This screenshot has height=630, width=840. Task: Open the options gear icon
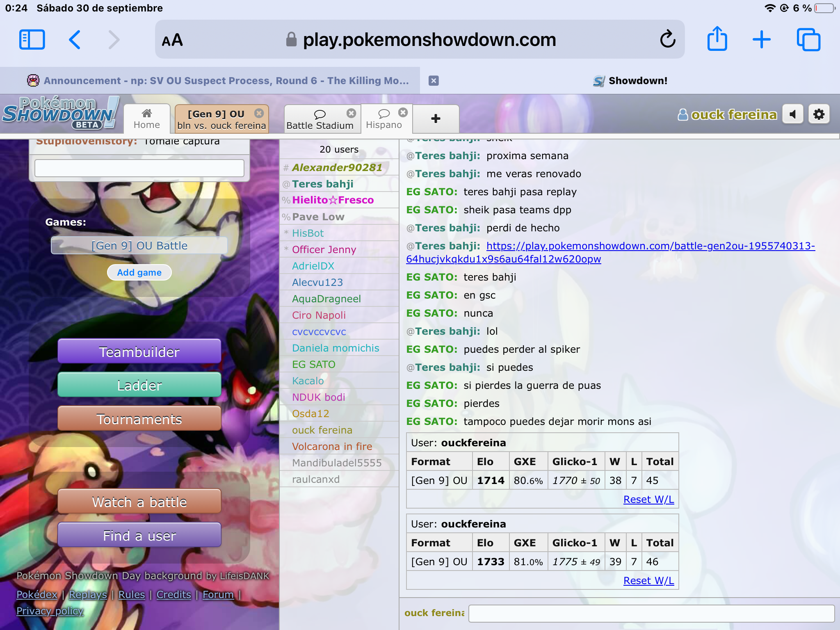click(x=819, y=114)
